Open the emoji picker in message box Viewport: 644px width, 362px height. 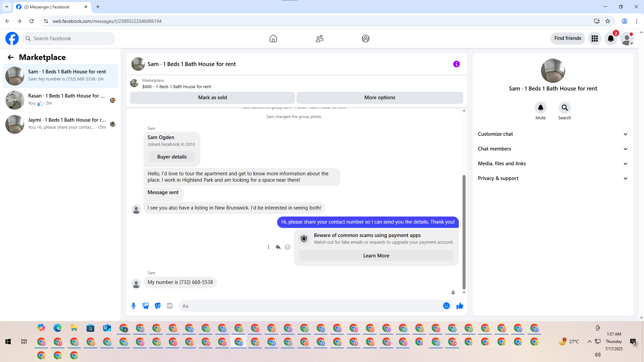[x=446, y=306]
